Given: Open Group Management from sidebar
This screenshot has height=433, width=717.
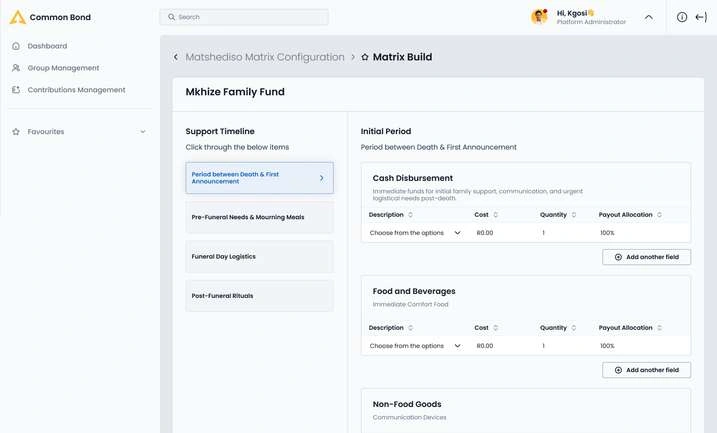Looking at the screenshot, I should [x=63, y=68].
